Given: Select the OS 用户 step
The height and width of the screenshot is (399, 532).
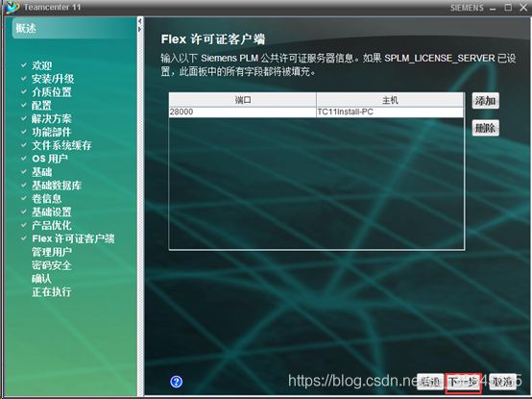Looking at the screenshot, I should 50,159.
